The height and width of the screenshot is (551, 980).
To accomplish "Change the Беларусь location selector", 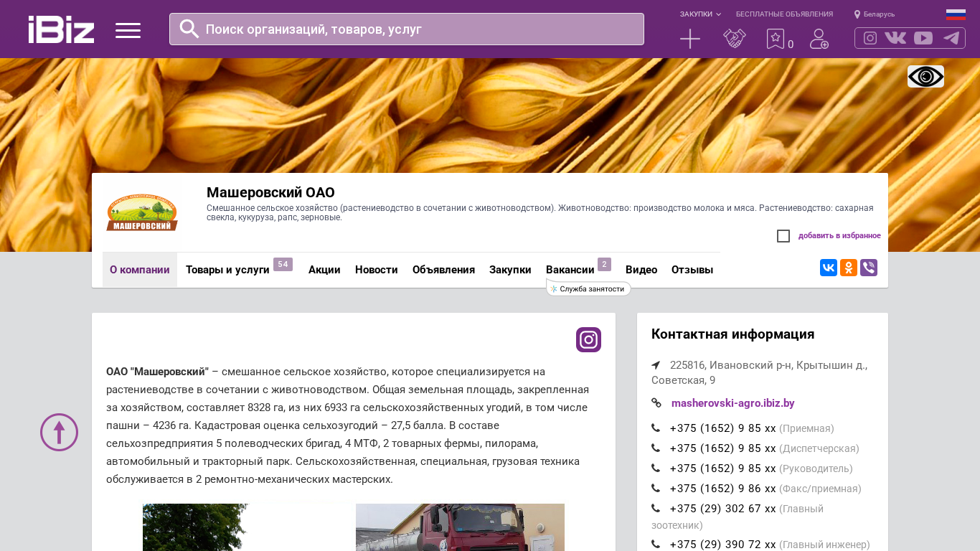I will tap(875, 14).
